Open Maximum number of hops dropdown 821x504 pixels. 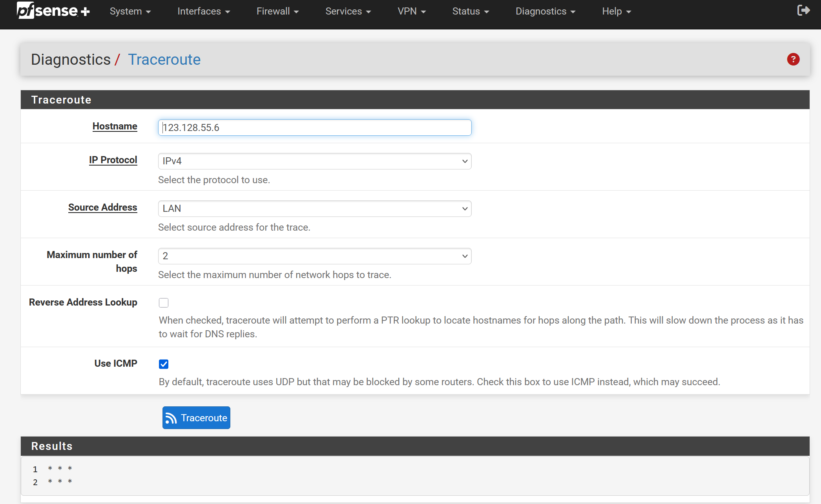(314, 256)
